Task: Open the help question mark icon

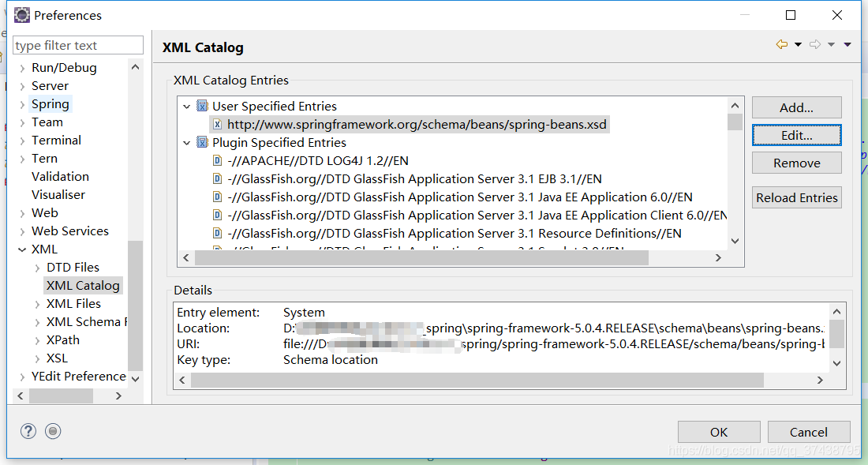Action: pyautogui.click(x=28, y=431)
